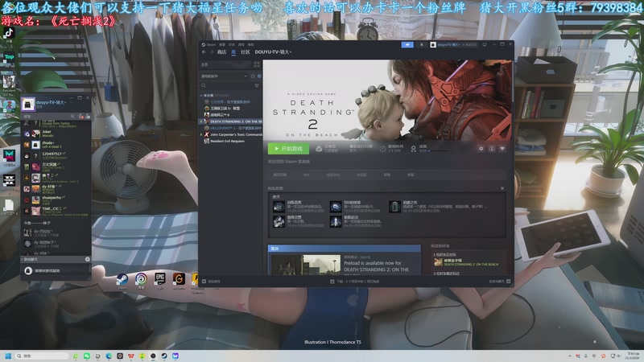The height and width of the screenshot is (362, 644).
Task: Open game info icon next to gear
Action: (492, 149)
